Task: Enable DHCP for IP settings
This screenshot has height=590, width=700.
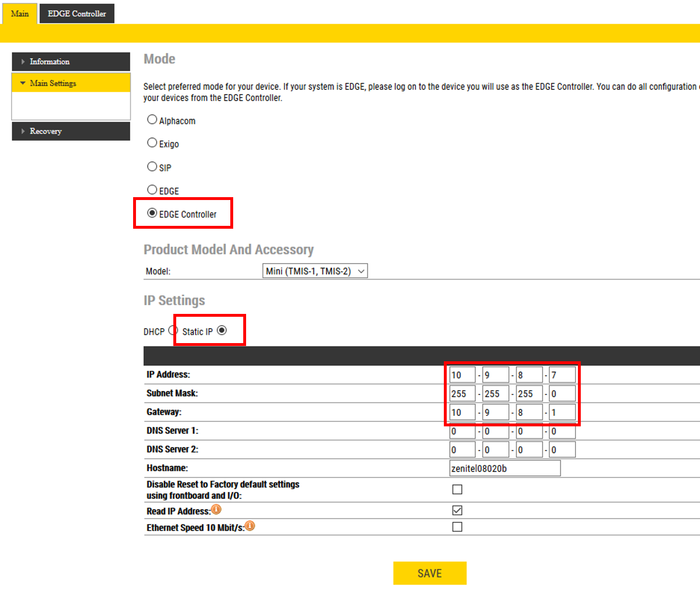Action: 173,331
